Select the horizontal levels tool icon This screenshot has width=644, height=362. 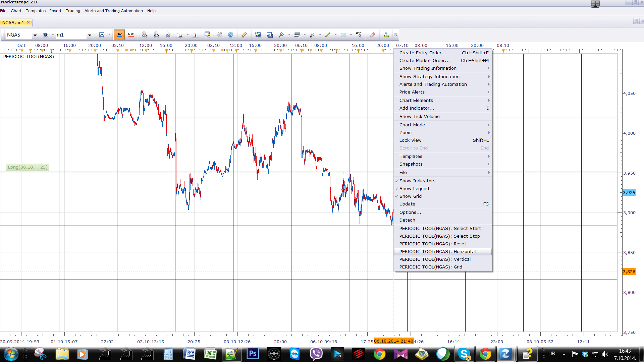(x=297, y=35)
